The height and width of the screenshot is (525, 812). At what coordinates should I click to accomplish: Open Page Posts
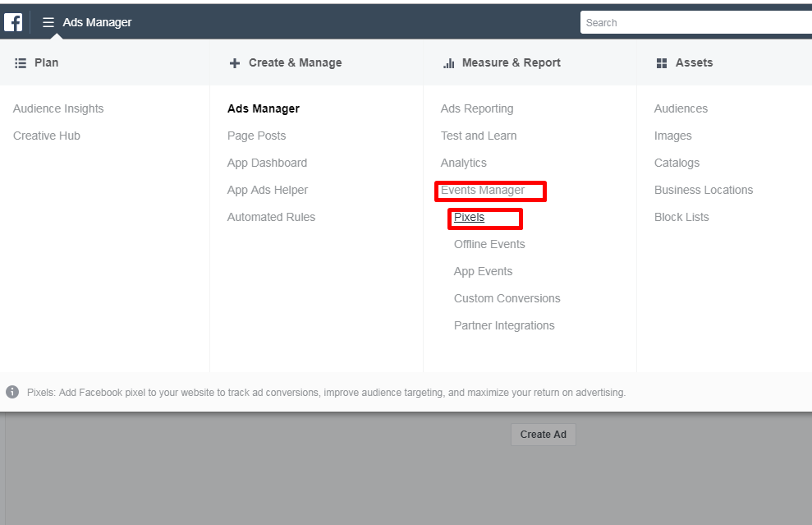tap(256, 136)
